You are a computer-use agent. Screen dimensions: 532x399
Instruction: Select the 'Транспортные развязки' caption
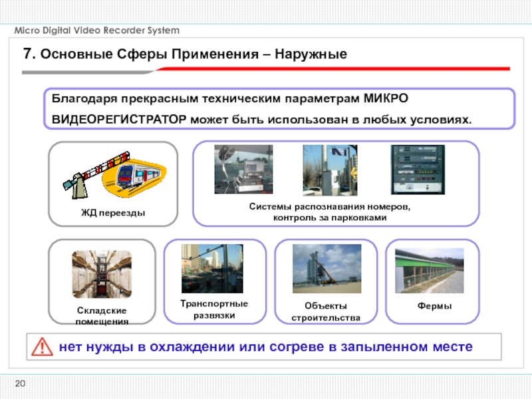coord(214,309)
